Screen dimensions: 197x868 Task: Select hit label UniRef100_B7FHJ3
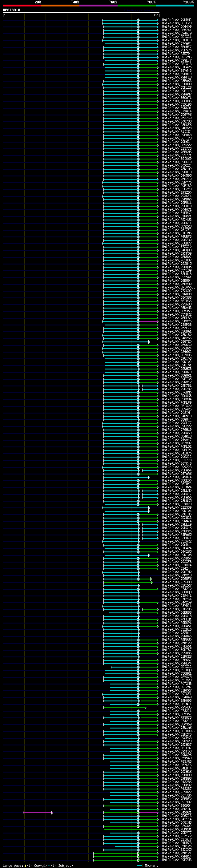coord(176,40)
